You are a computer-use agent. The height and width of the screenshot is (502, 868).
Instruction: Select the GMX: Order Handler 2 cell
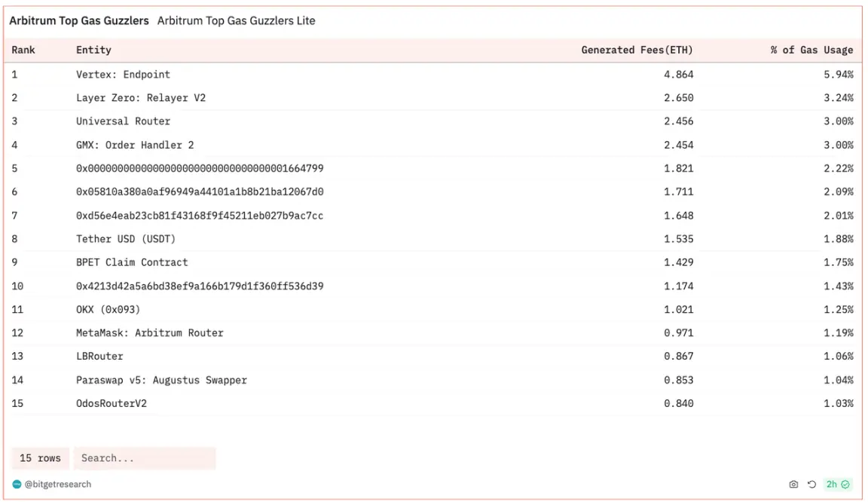tap(135, 145)
